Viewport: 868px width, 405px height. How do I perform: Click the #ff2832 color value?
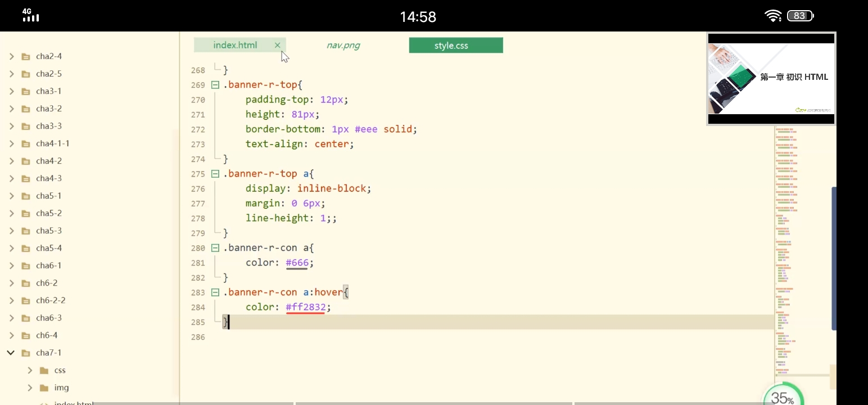(305, 307)
